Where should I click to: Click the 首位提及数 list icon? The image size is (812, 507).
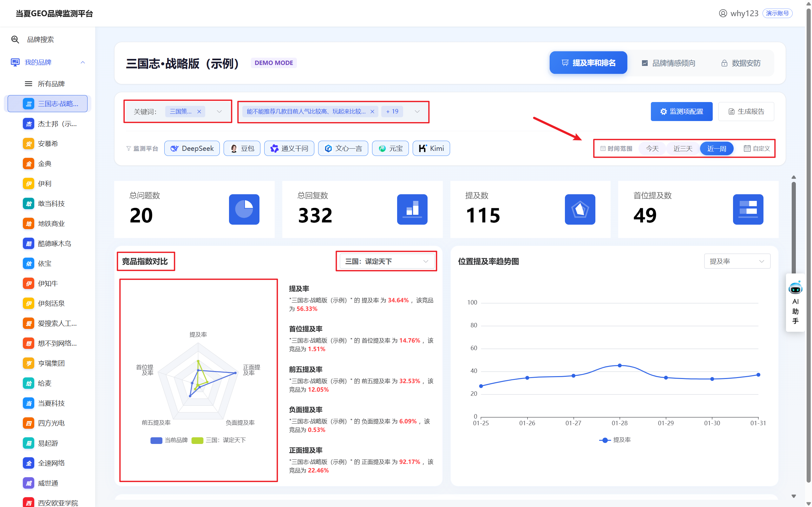[748, 209]
